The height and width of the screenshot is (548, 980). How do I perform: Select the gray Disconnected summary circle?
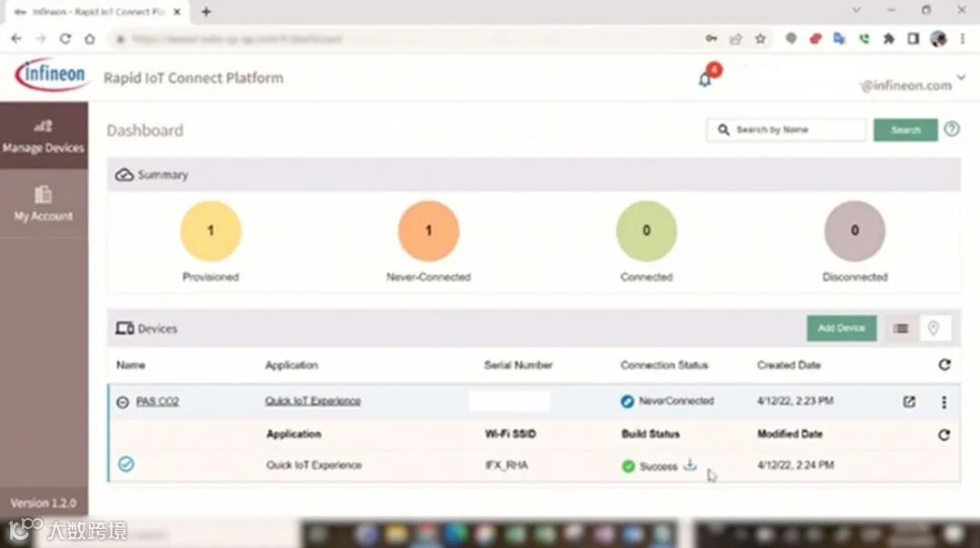855,230
